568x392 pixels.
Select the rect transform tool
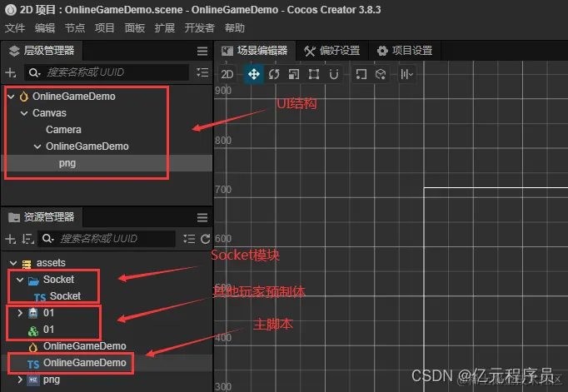pos(314,74)
